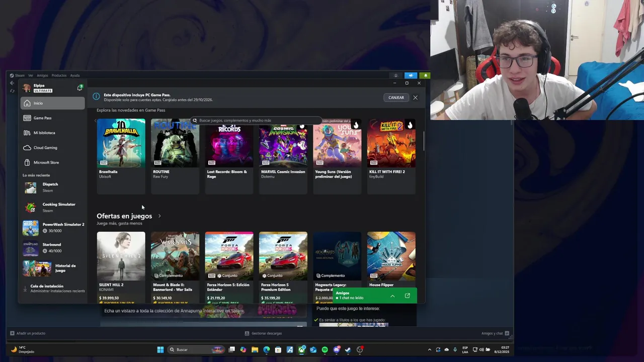Click the Steam taskbar icon

pos(348,349)
